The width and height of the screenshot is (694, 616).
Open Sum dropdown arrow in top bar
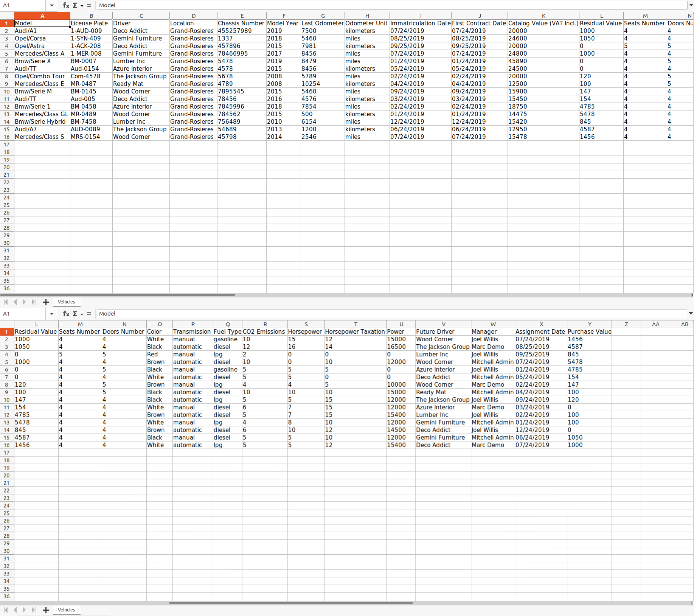coord(82,6)
